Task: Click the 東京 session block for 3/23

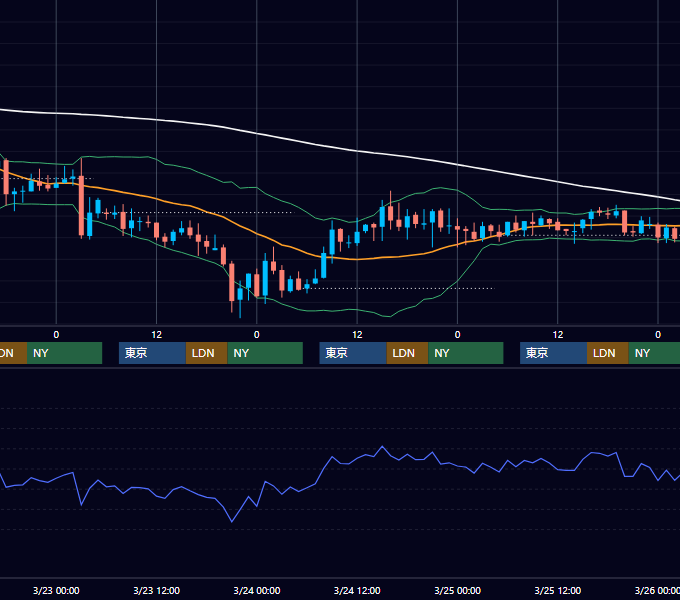Action: 152,353
